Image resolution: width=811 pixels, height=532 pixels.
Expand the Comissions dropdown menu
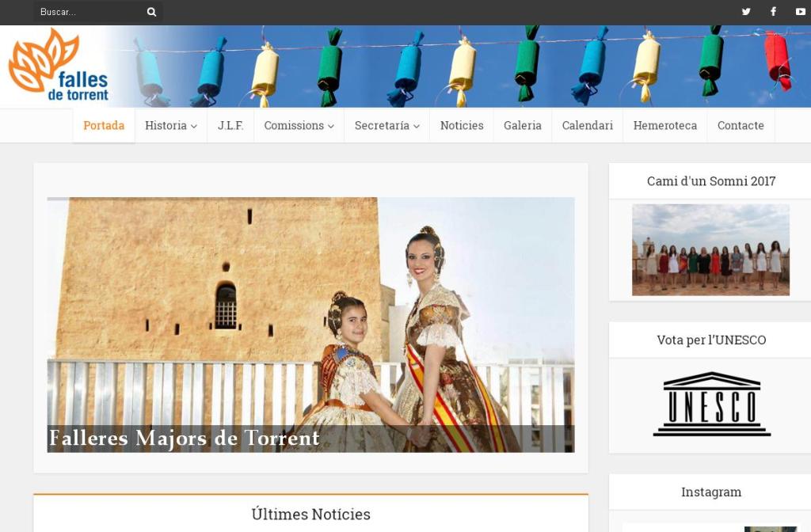tap(299, 125)
